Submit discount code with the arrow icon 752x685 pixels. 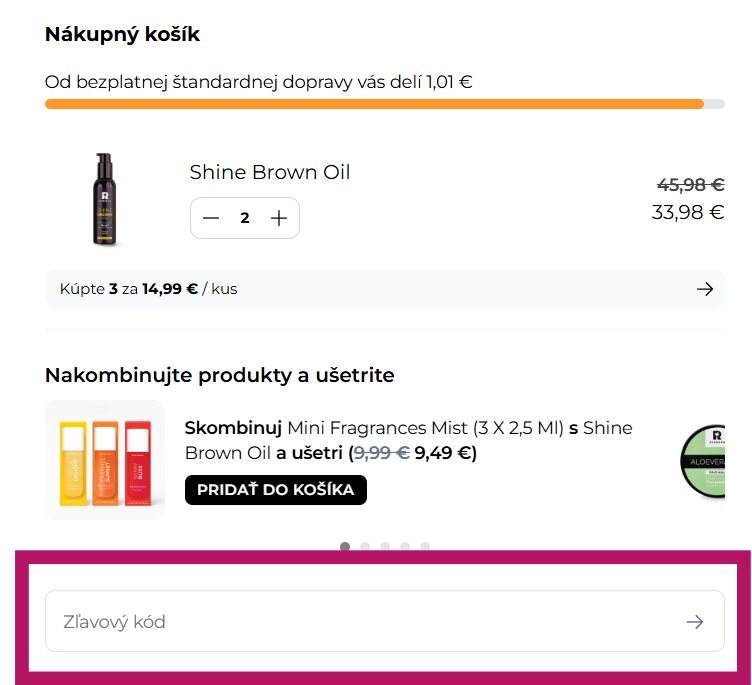[x=695, y=622]
